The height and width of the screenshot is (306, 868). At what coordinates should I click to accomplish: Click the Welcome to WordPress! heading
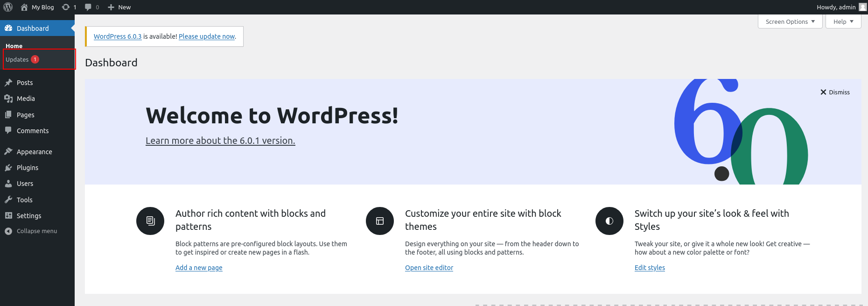272,115
